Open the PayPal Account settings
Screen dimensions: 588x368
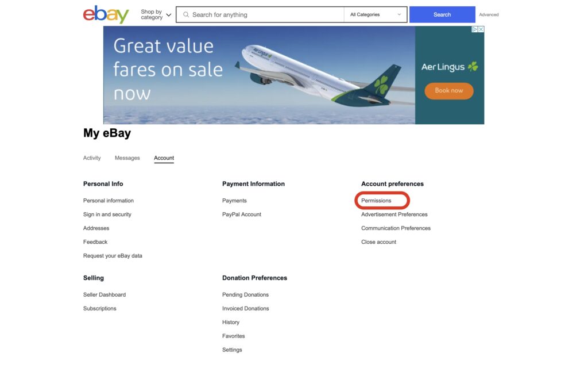[x=241, y=214]
